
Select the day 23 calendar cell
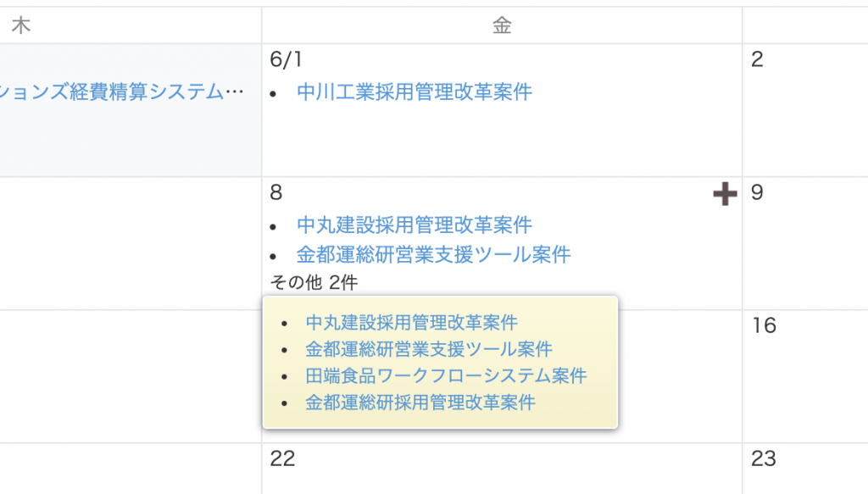[805, 469]
